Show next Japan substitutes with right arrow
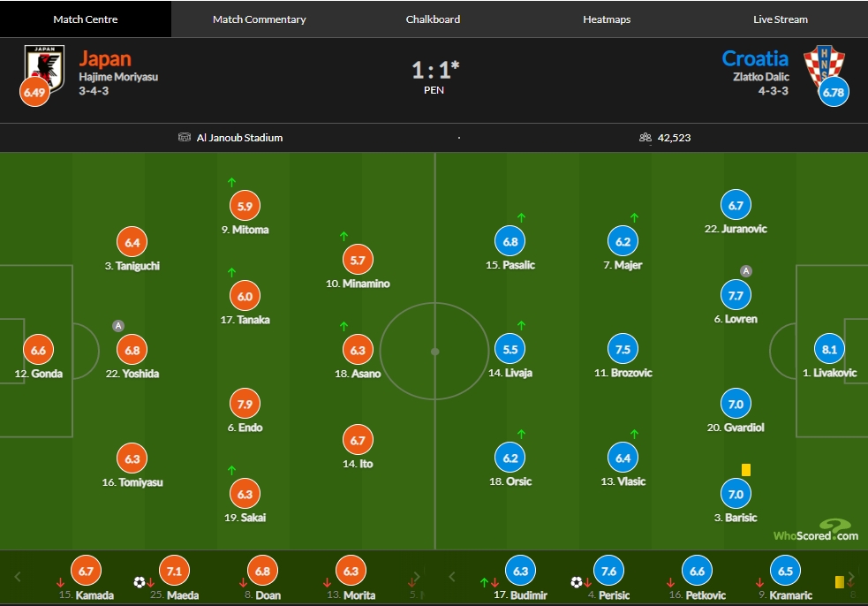Image resolution: width=868 pixels, height=606 pixels. 418,577
